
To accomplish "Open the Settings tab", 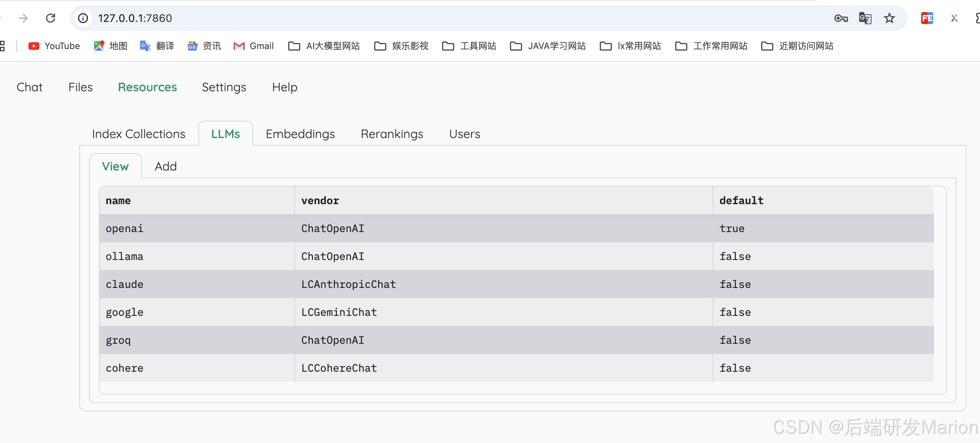I will tap(224, 87).
